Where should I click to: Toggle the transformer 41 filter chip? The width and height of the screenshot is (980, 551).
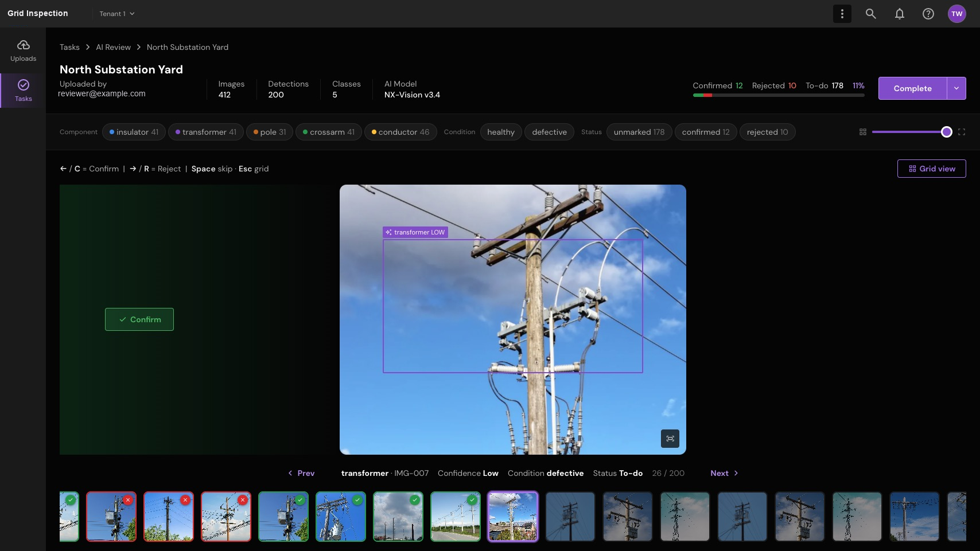coord(206,132)
